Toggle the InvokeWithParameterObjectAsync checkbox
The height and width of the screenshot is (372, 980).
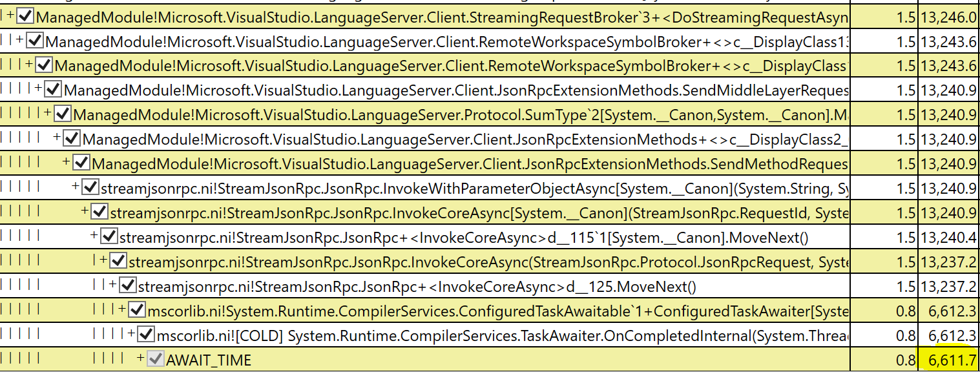[x=90, y=188]
